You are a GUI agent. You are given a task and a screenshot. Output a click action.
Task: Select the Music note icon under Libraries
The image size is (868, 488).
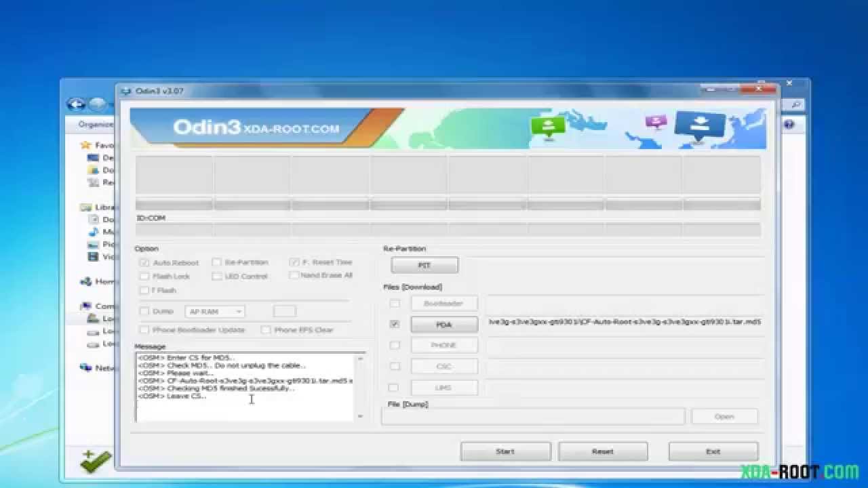pos(94,232)
